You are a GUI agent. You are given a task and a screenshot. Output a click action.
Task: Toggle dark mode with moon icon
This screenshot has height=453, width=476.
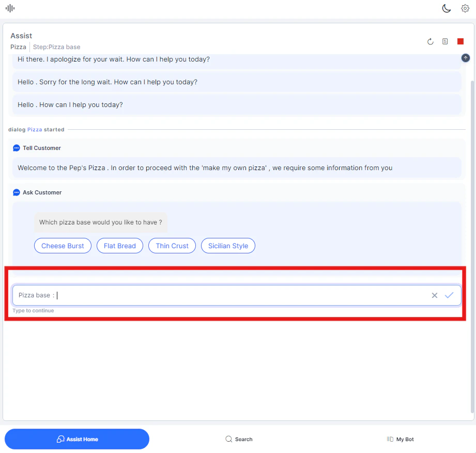(x=446, y=8)
